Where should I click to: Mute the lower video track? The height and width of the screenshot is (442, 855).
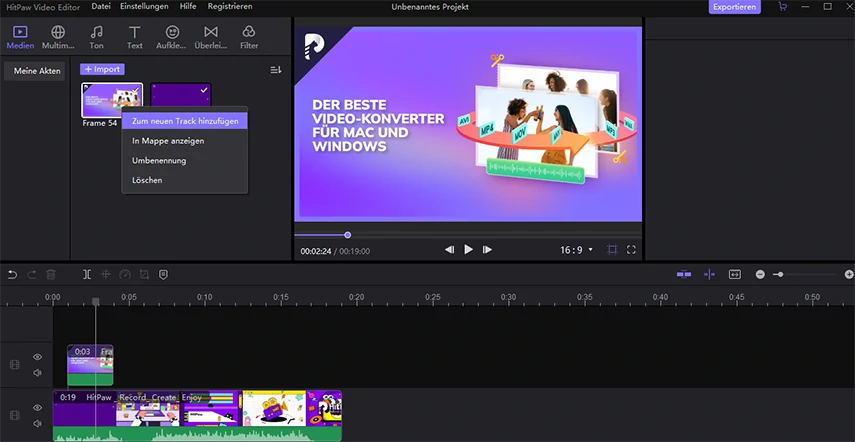click(x=37, y=423)
